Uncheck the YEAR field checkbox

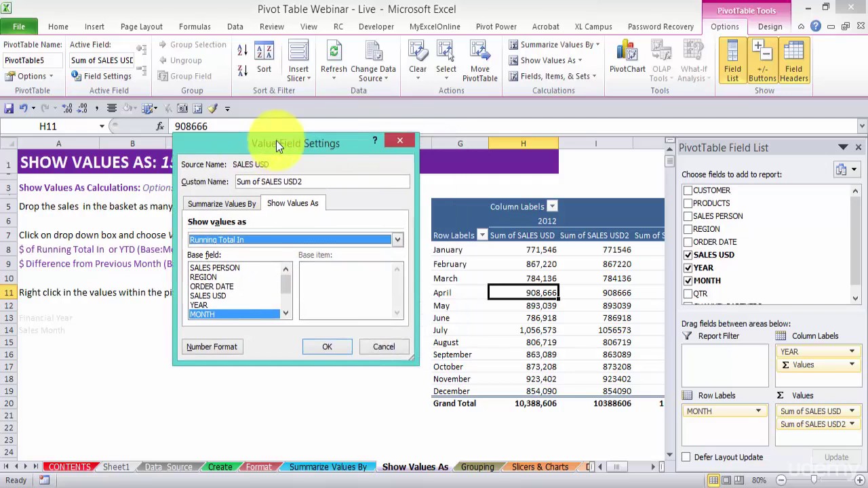pos(688,268)
